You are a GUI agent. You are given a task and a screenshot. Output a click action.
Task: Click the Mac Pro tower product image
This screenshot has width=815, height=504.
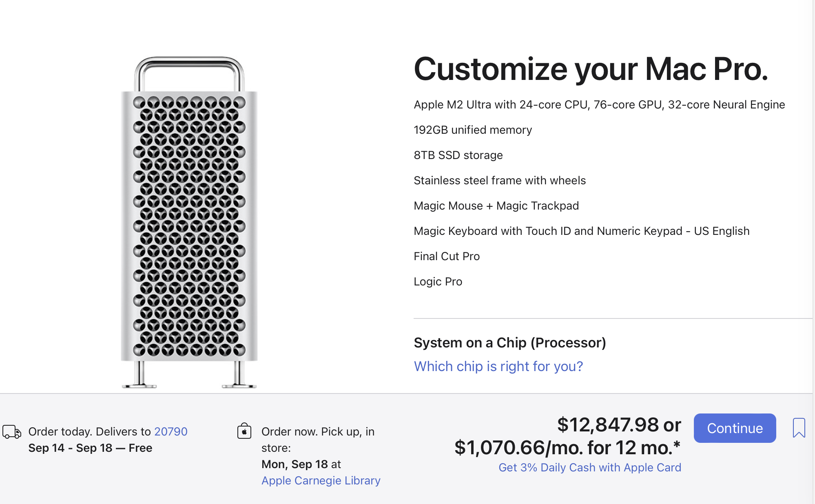tap(189, 223)
